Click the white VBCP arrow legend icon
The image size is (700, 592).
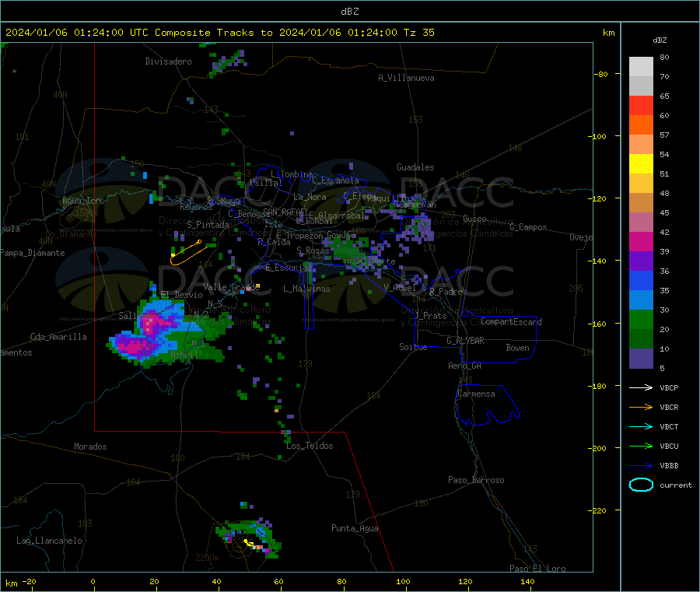point(641,387)
